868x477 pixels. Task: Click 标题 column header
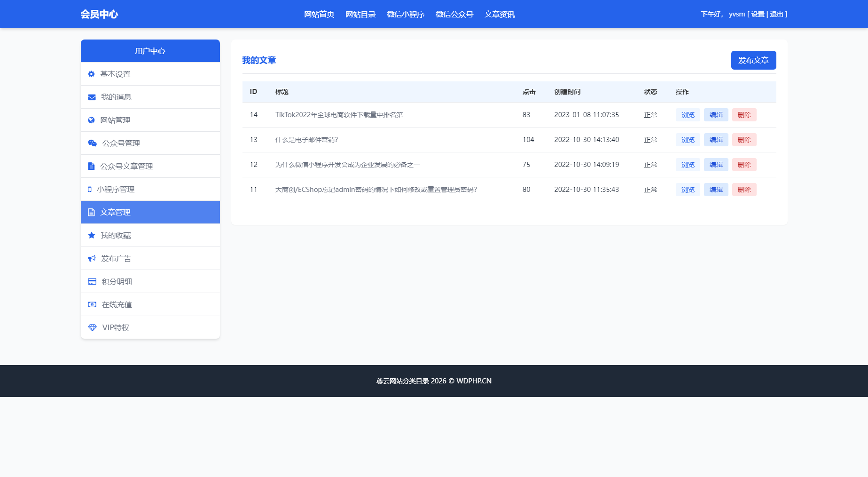(x=282, y=92)
